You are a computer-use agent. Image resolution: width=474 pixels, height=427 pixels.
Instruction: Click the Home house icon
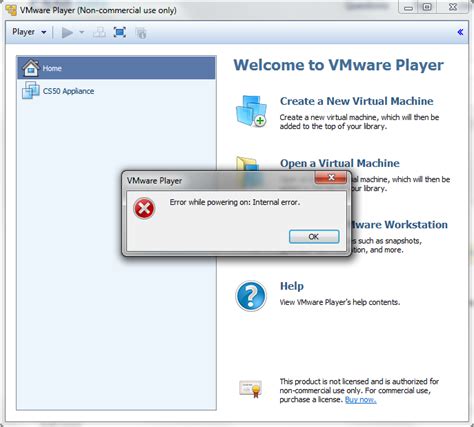[31, 68]
